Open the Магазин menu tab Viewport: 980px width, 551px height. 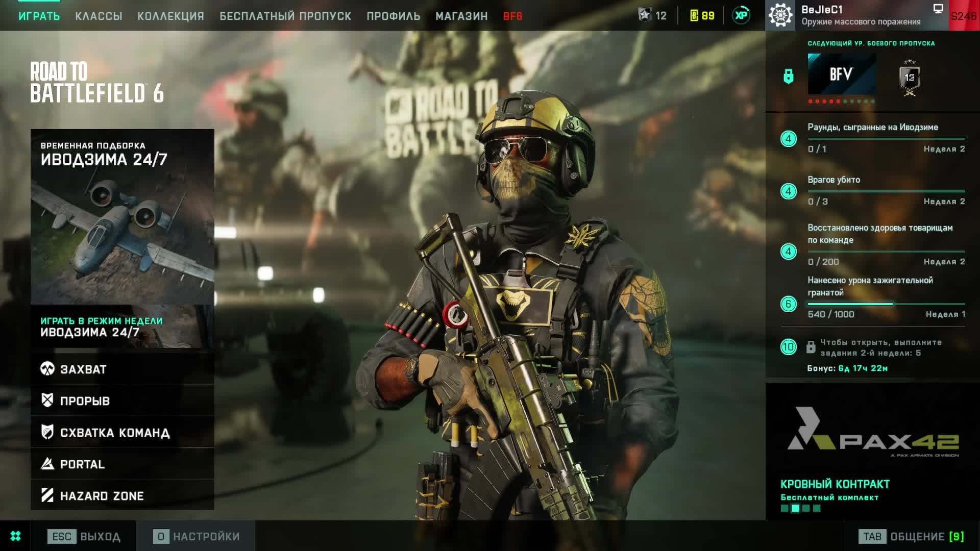point(461,16)
